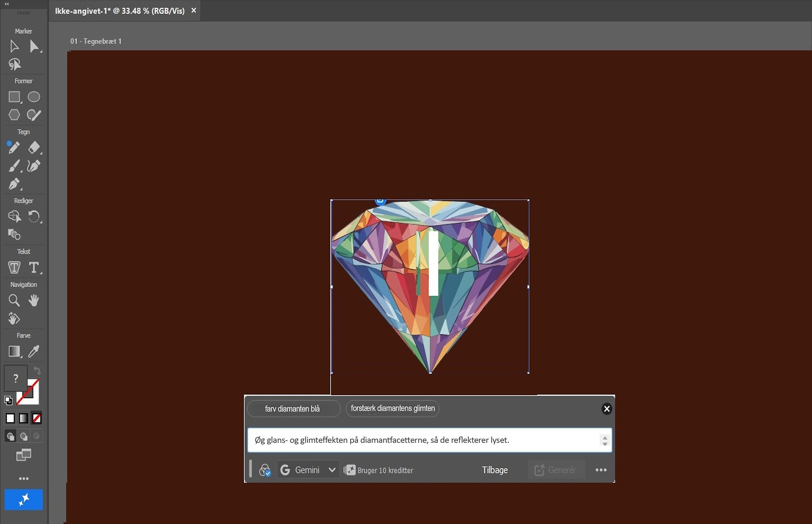This screenshot has height=524, width=812.
Task: Select the Eyedropper tool
Action: pyautogui.click(x=34, y=351)
